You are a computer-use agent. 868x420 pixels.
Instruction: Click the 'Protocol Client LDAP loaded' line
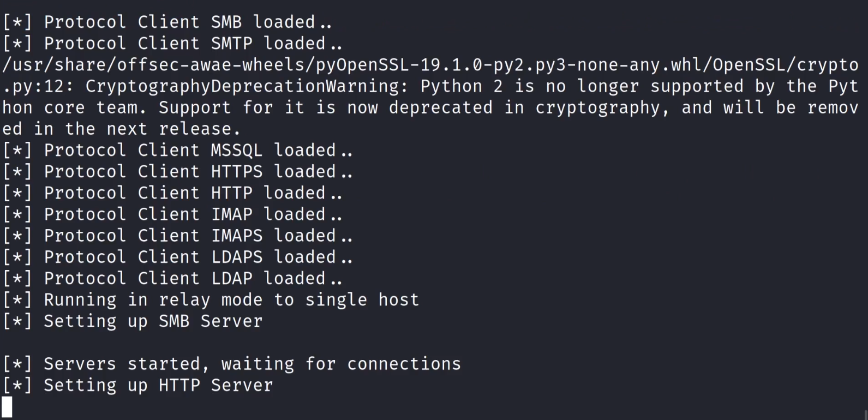172,279
